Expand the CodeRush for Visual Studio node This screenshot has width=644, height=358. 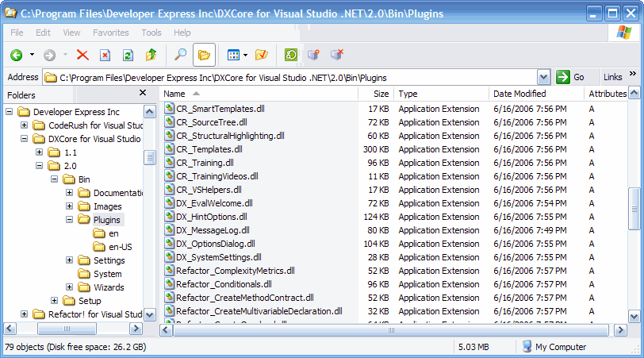pyautogui.click(x=25, y=125)
